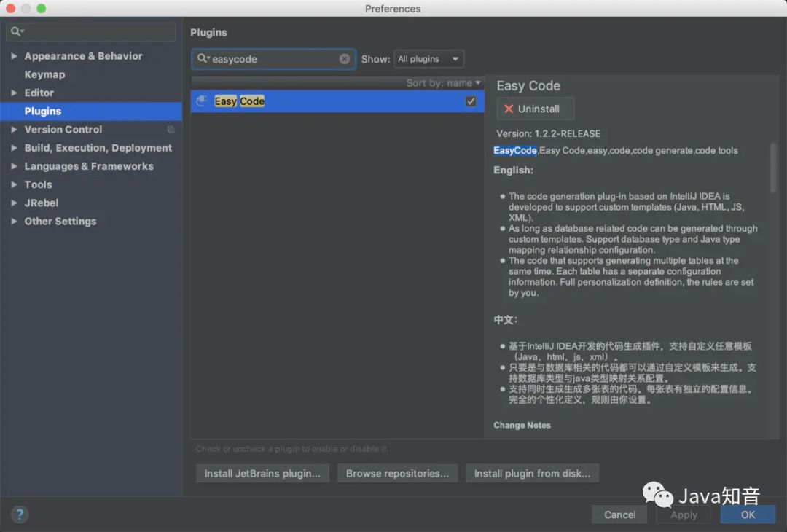Viewport: 787px width, 532px height.
Task: Open help via the question mark icon
Action: tap(19, 515)
